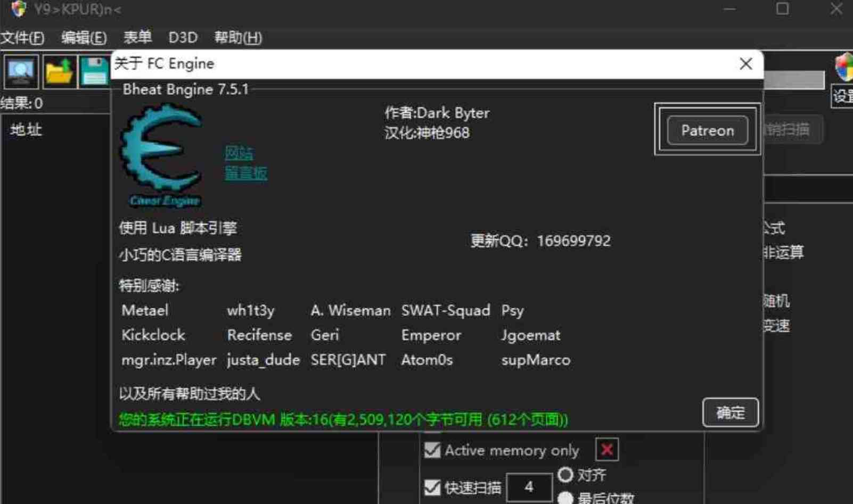Open the 编辑(E) menu
This screenshot has width=853, height=504.
pyautogui.click(x=84, y=38)
